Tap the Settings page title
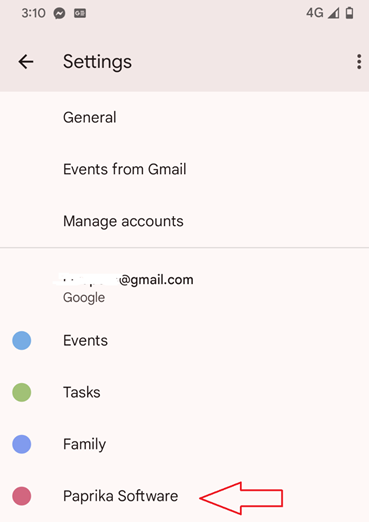Viewport: 370px width, 523px height. click(97, 62)
